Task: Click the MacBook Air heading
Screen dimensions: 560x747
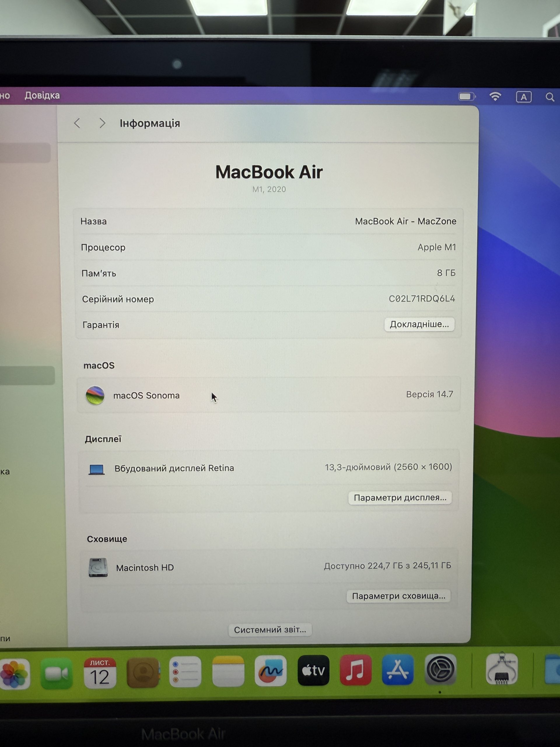Action: tap(269, 172)
